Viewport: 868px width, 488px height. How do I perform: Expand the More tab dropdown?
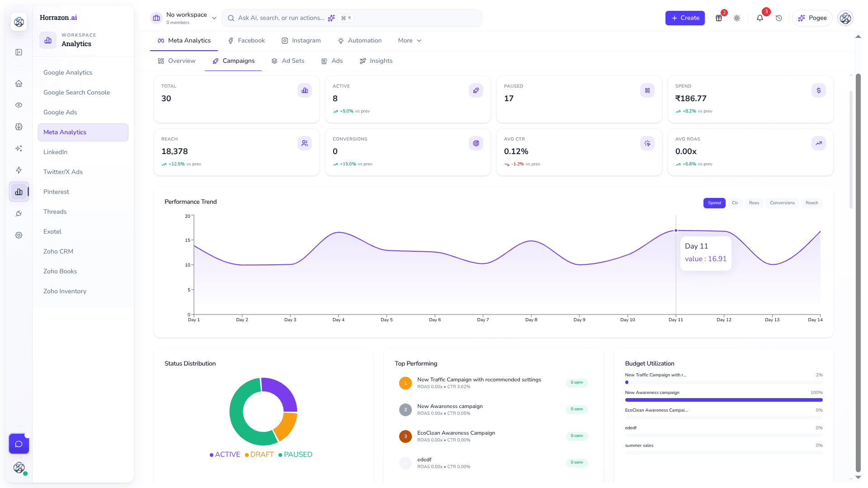410,41
